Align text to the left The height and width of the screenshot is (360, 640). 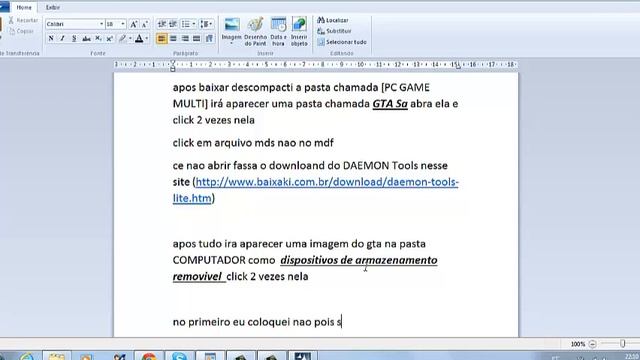coord(162,39)
